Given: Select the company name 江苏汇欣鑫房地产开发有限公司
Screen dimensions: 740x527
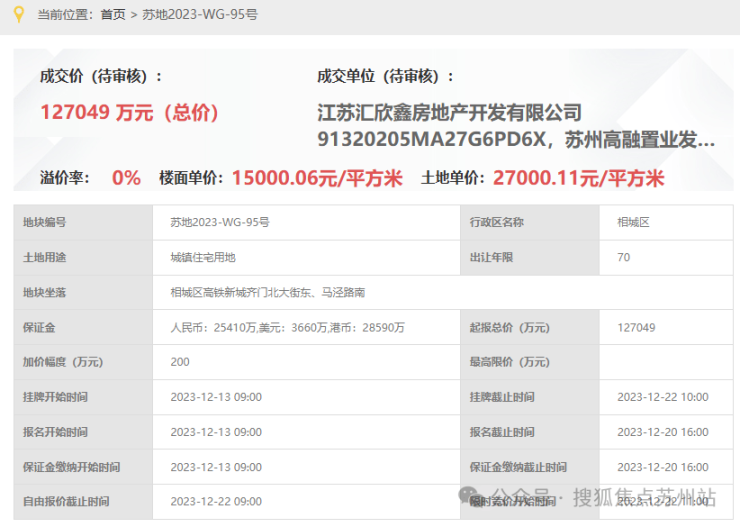Looking at the screenshot, I should pos(449,112).
